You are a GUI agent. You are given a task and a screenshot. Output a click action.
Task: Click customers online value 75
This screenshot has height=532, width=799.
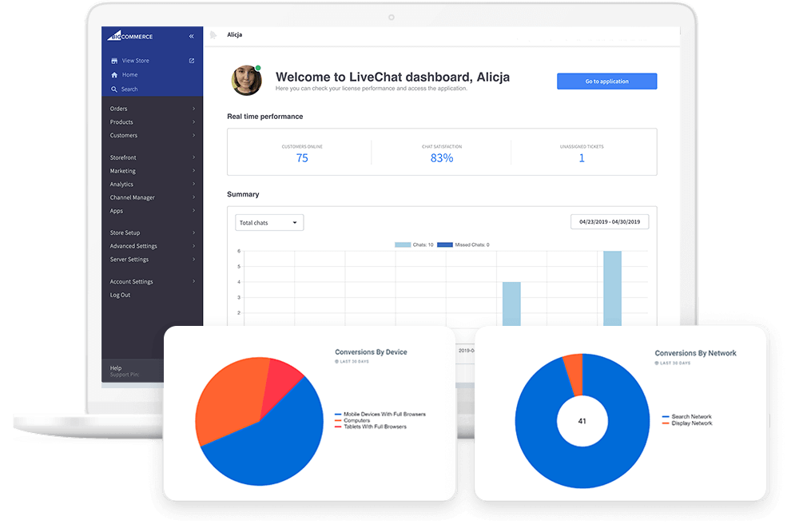(x=302, y=158)
